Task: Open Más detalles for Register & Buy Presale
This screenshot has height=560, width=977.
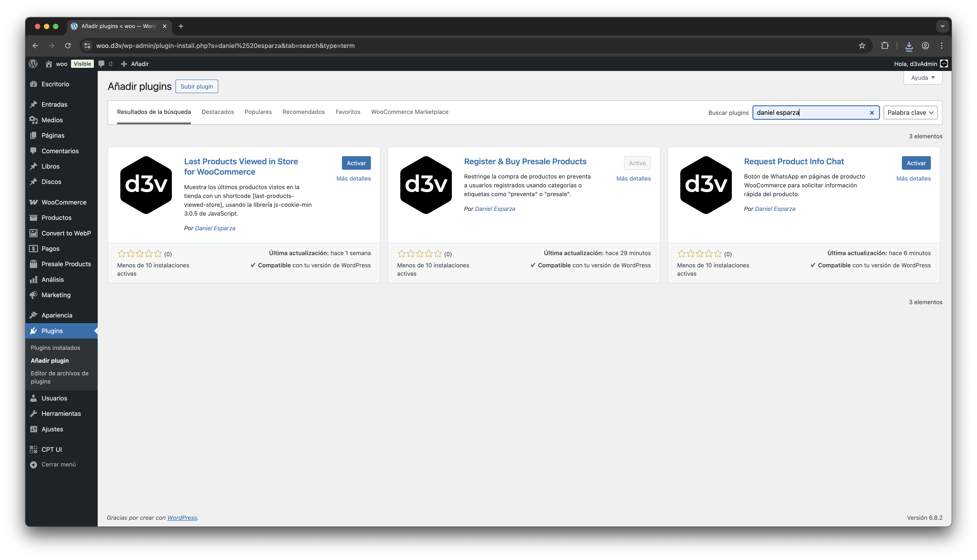Action: pyautogui.click(x=633, y=179)
